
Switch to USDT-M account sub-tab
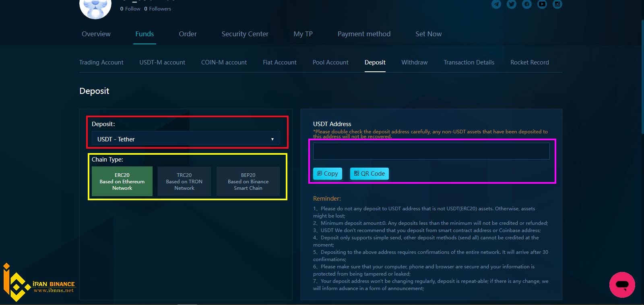(x=162, y=62)
